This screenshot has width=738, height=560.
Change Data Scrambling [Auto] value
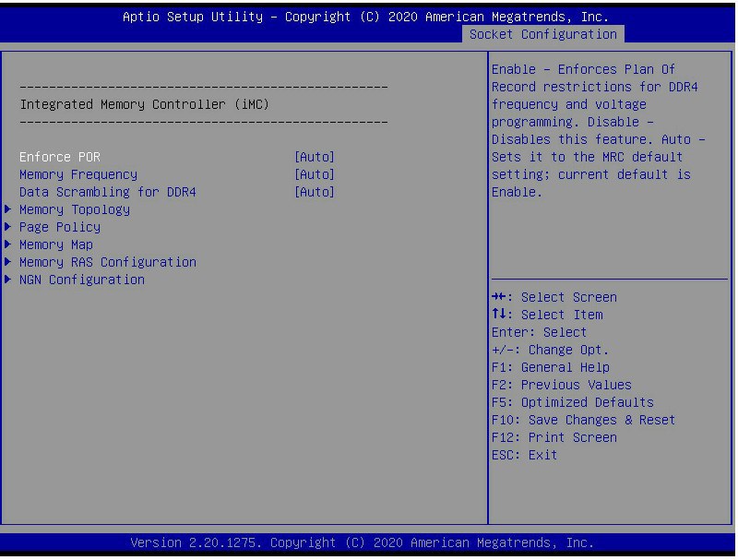coord(315,192)
